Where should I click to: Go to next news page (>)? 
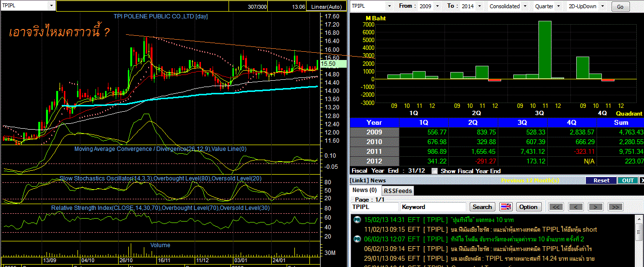(x=595, y=207)
